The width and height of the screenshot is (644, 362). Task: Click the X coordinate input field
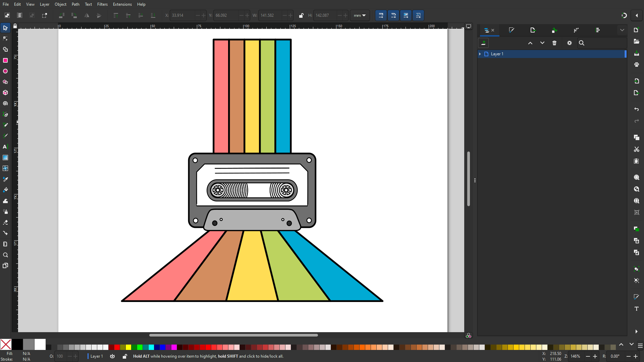coord(182,15)
